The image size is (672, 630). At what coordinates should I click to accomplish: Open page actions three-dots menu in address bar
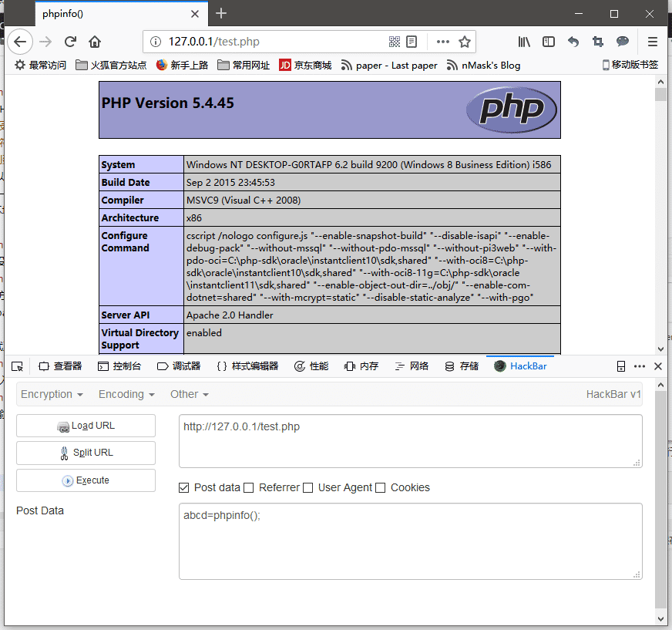click(x=442, y=42)
